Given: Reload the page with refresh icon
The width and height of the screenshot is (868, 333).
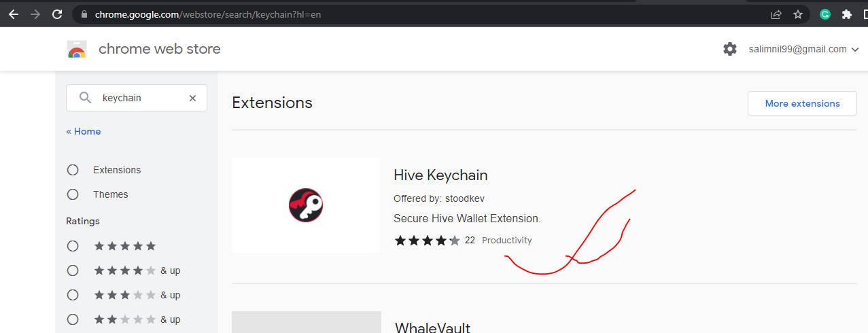Looking at the screenshot, I should (58, 14).
